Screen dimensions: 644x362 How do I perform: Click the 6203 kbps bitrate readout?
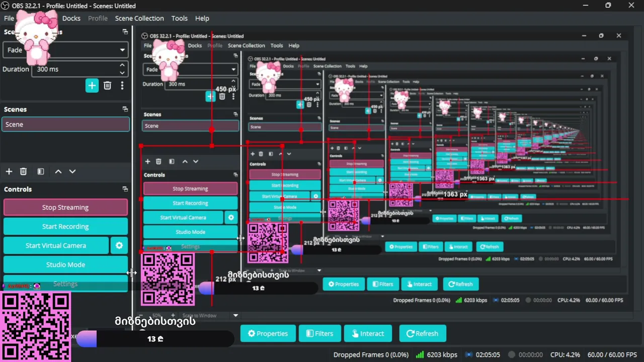pos(442,354)
